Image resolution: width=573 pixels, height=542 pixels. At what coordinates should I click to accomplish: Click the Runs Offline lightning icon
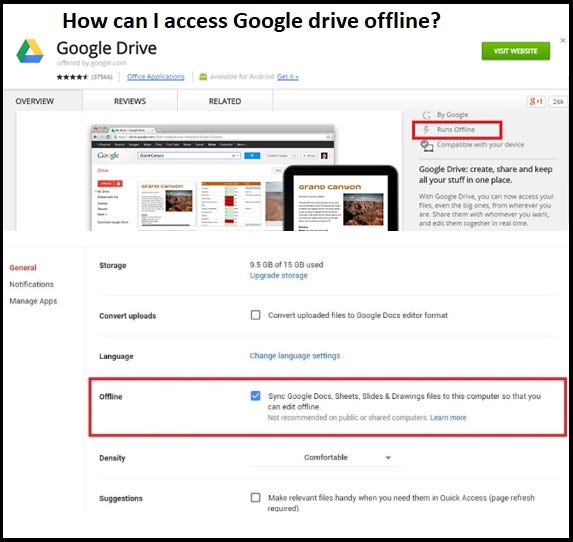coord(426,129)
